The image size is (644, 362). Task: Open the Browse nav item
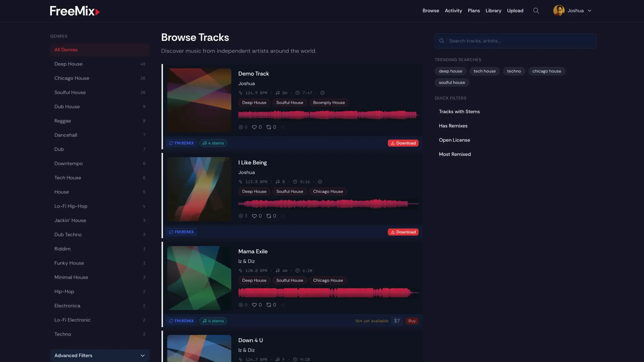click(x=431, y=11)
